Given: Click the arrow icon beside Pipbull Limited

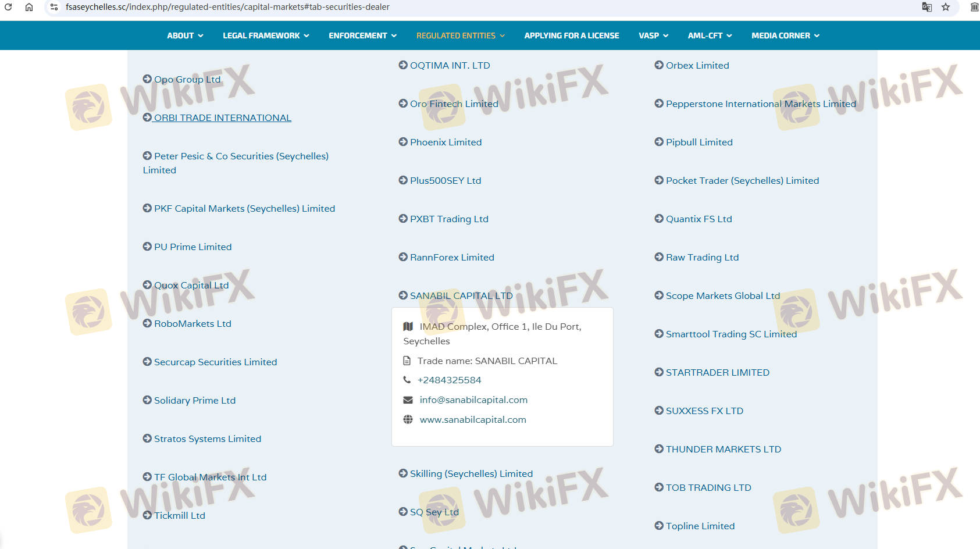Looking at the screenshot, I should [659, 142].
